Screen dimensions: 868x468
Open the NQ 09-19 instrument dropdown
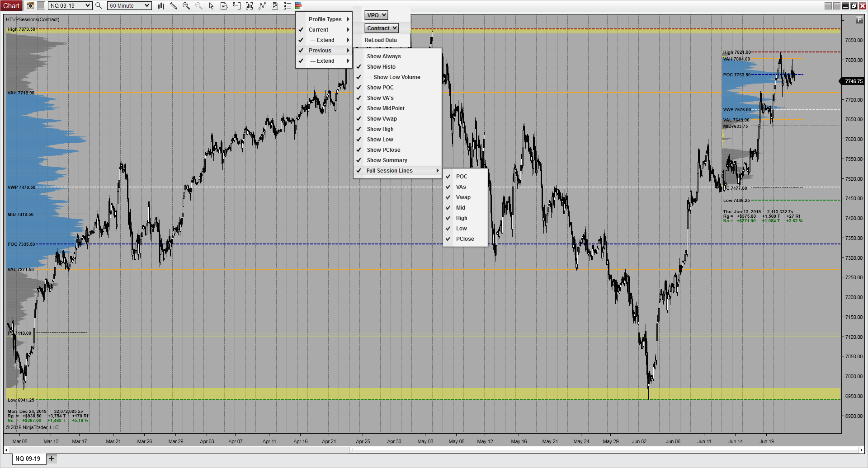[70, 6]
